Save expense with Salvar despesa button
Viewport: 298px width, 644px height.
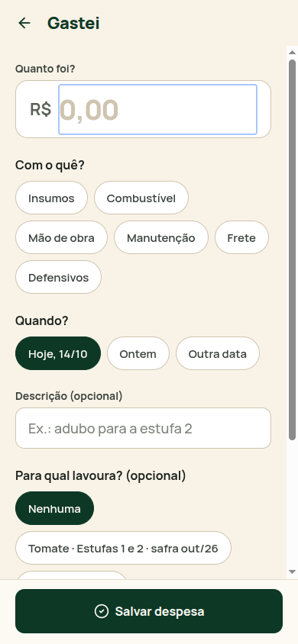click(x=149, y=611)
